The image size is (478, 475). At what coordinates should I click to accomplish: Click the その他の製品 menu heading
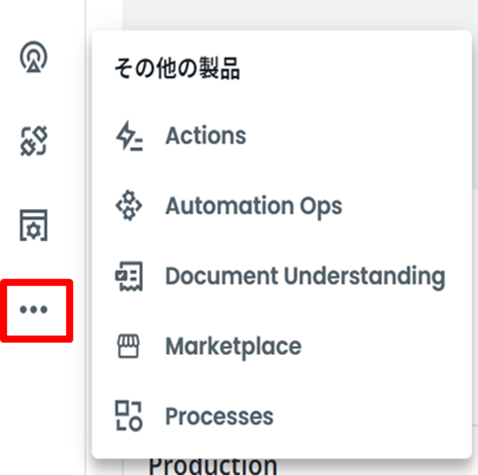[177, 68]
